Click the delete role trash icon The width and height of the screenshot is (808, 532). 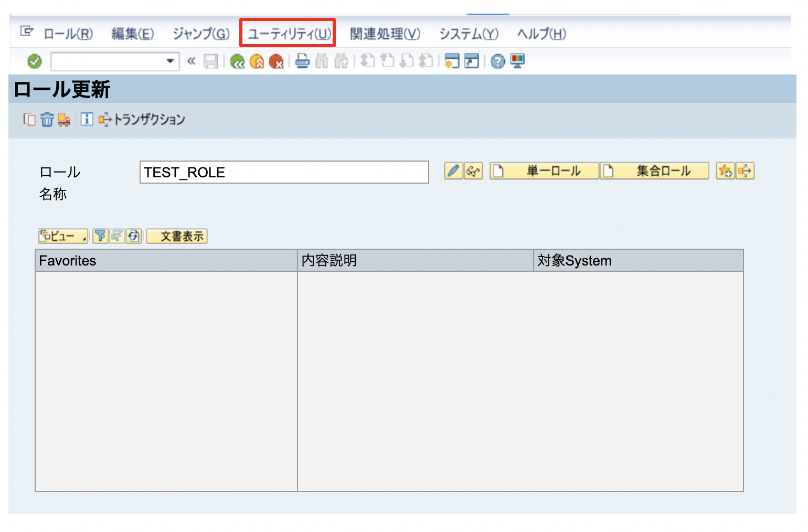point(47,119)
